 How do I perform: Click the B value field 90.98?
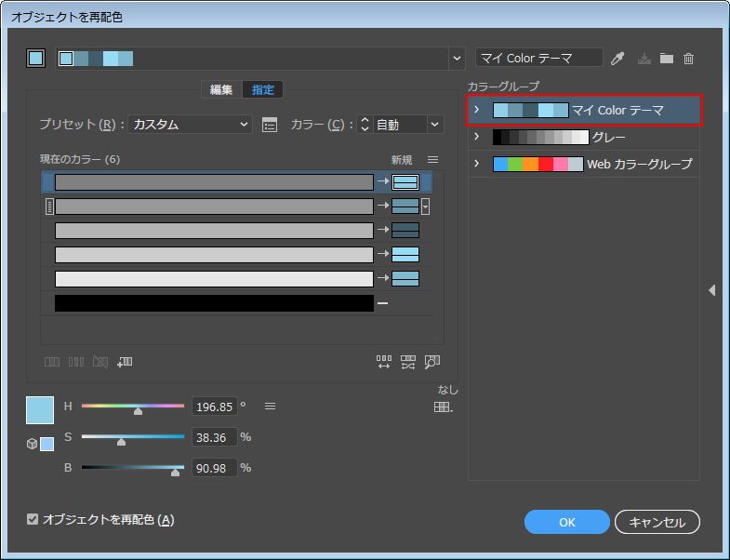coord(215,468)
